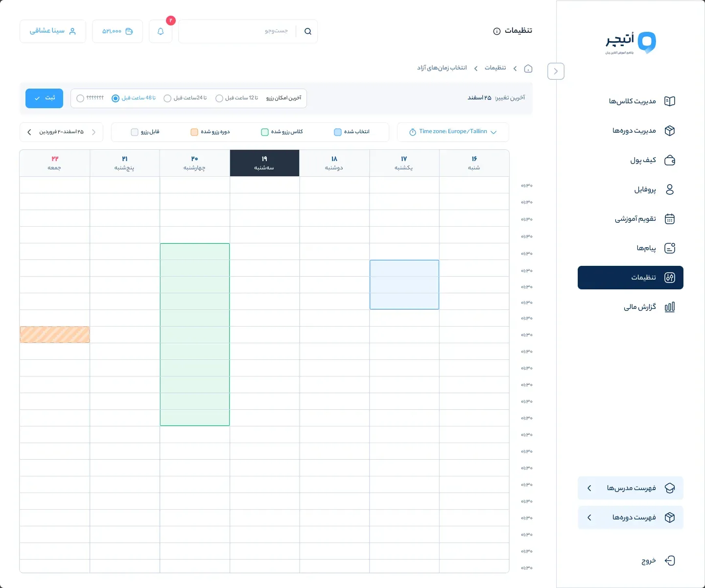Go to home via breadcrumb house icon
The height and width of the screenshot is (588, 705).
528,69
